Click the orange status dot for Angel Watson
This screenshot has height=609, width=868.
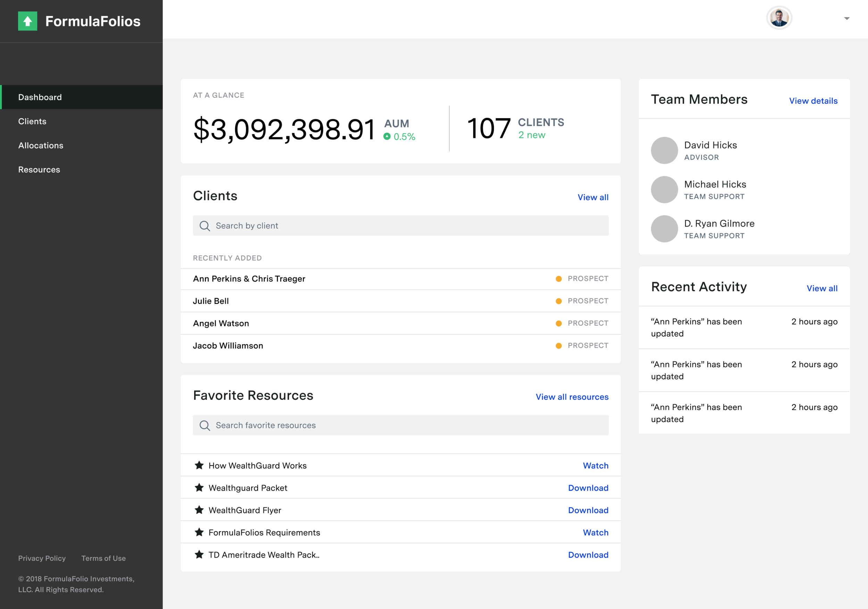click(x=559, y=323)
